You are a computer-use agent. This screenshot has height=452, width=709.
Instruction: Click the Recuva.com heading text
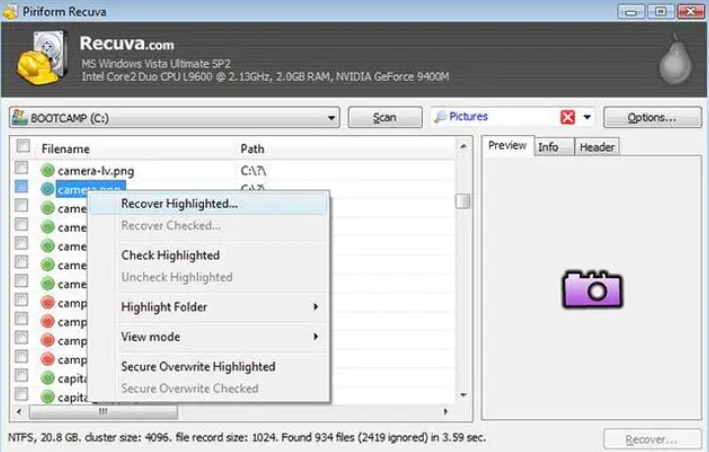point(127,43)
